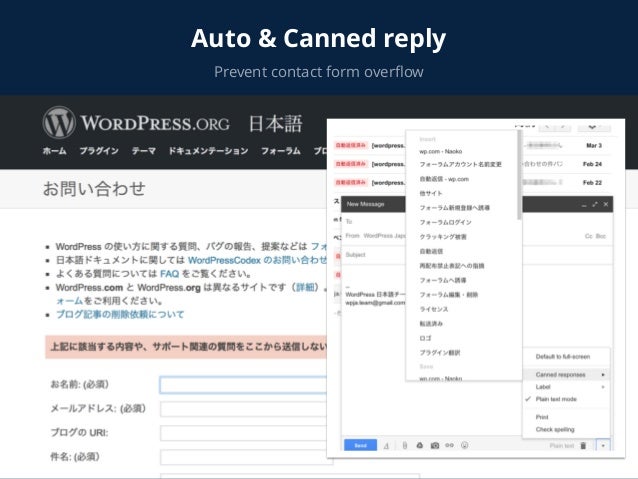Insert the 'ライセンス' canned response
638x479 pixels.
434,309
